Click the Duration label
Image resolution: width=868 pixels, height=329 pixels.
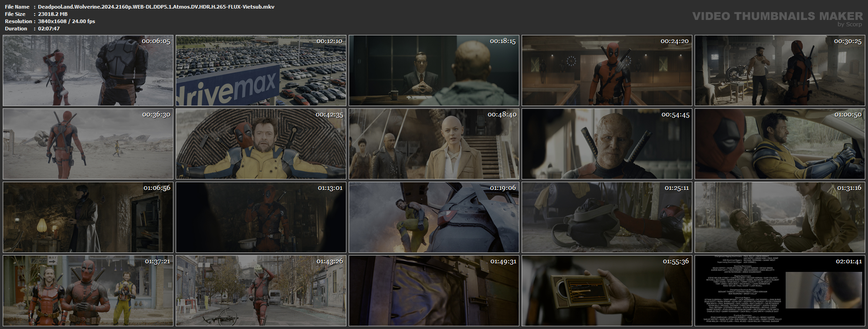coord(16,29)
